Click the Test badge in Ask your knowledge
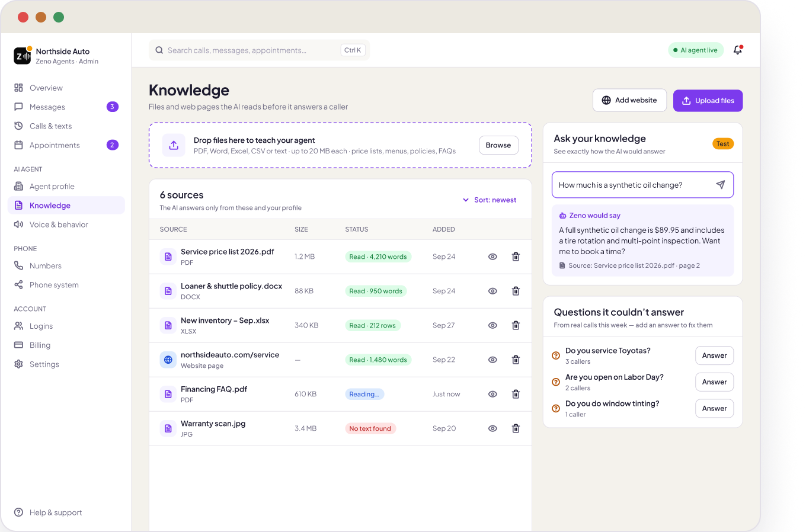Image resolution: width=806 pixels, height=532 pixels. [723, 144]
